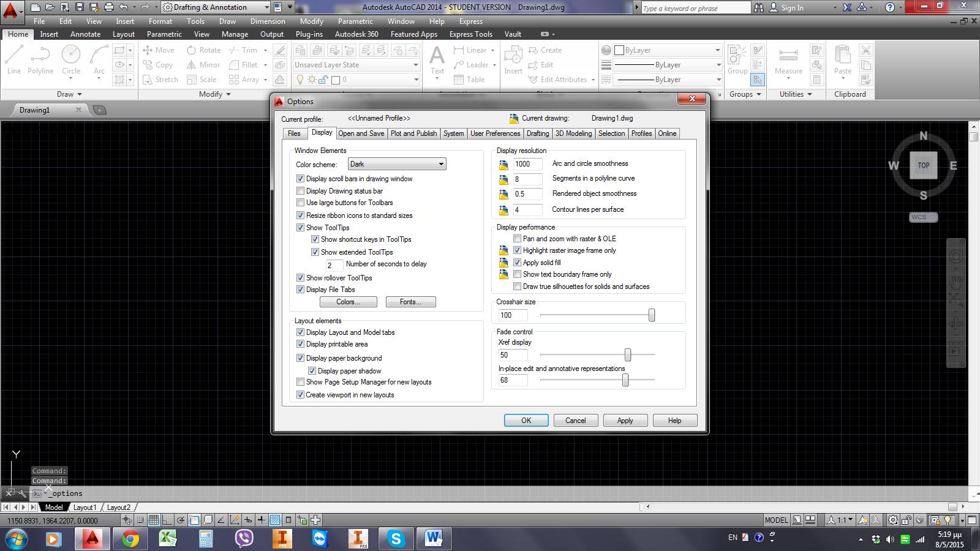Image resolution: width=980 pixels, height=551 pixels.
Task: Expand the Draw panel
Action: point(69,94)
